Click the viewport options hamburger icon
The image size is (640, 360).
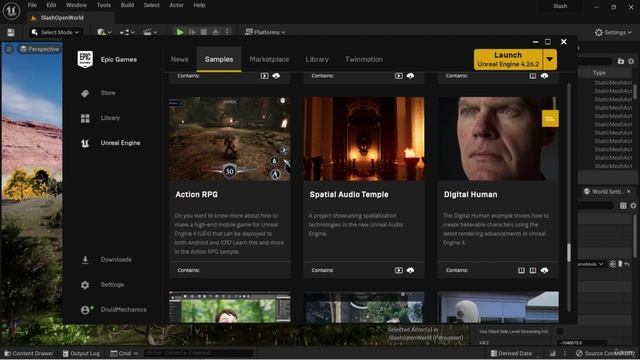point(9,49)
